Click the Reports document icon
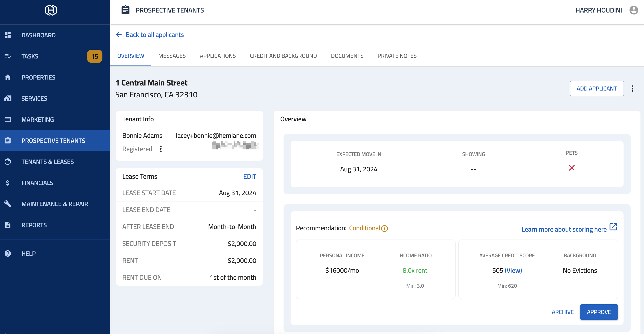This screenshot has height=334, width=644. coord(8,225)
